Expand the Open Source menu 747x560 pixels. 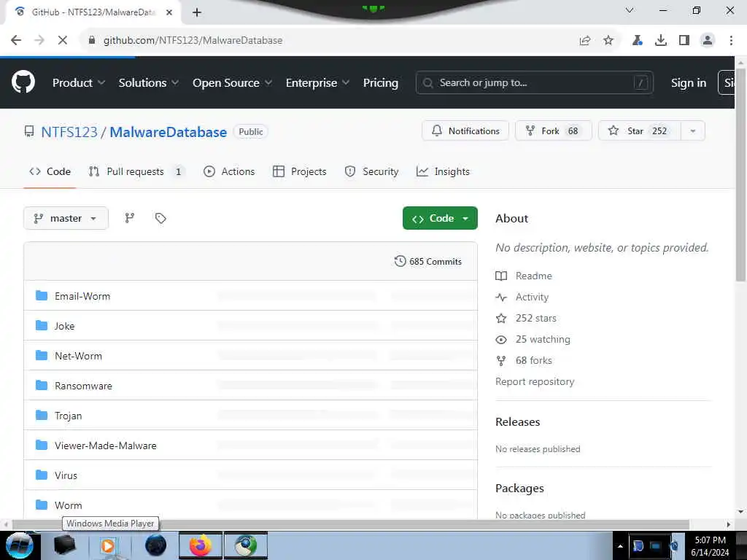coord(233,83)
